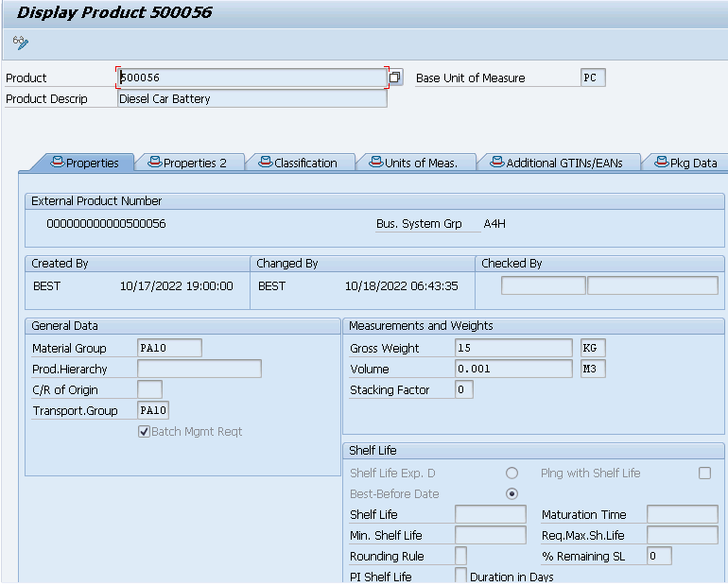
Task: Click the Properties 2 tab hat icon
Action: click(x=155, y=162)
